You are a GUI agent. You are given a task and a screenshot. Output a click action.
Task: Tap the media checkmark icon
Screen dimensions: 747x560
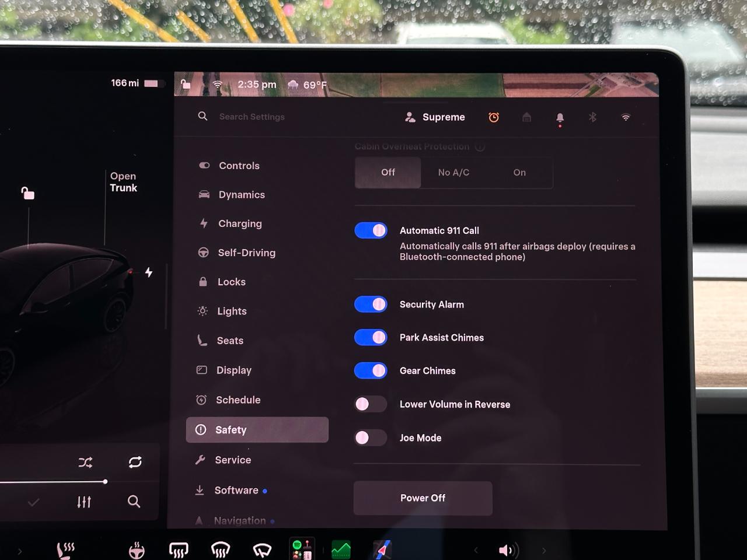[33, 502]
